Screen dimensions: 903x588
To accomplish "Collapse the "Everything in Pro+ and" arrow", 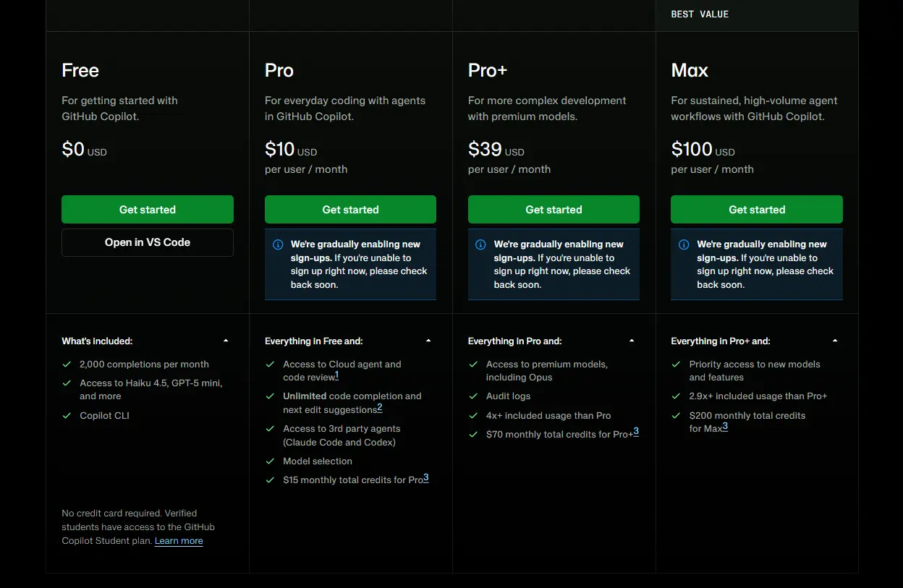I will [x=835, y=341].
